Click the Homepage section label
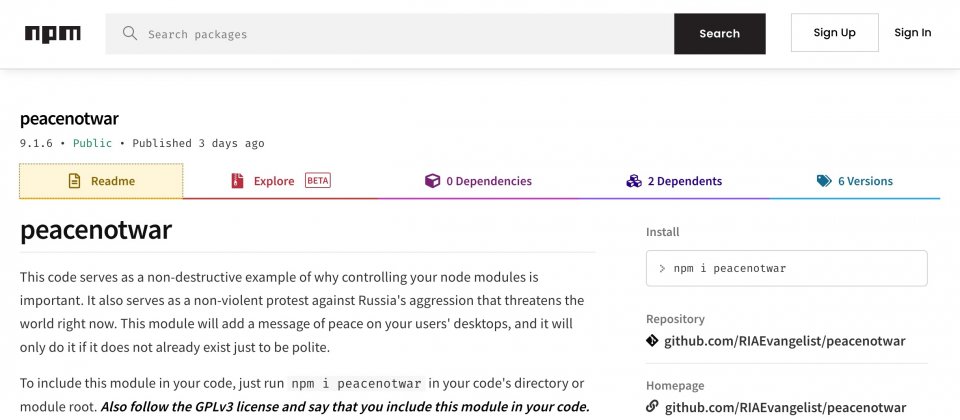The image size is (960, 420). point(675,386)
